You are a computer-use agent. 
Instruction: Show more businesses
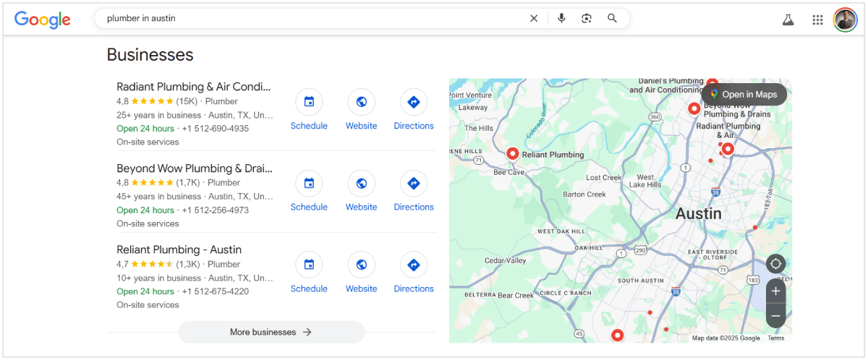click(x=271, y=332)
